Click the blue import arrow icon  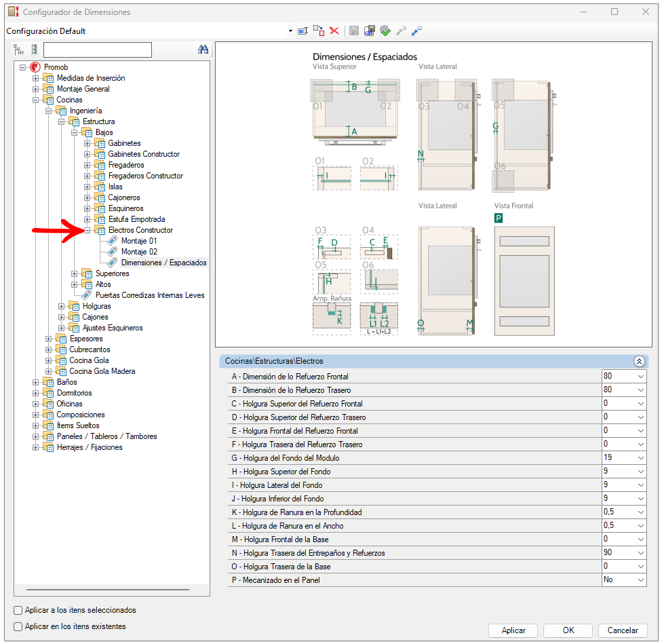tap(416, 31)
